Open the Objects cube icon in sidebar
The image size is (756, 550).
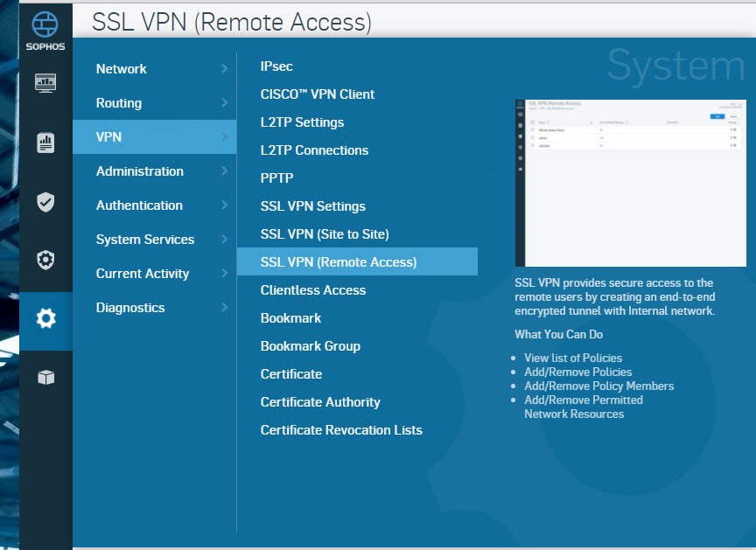45,377
